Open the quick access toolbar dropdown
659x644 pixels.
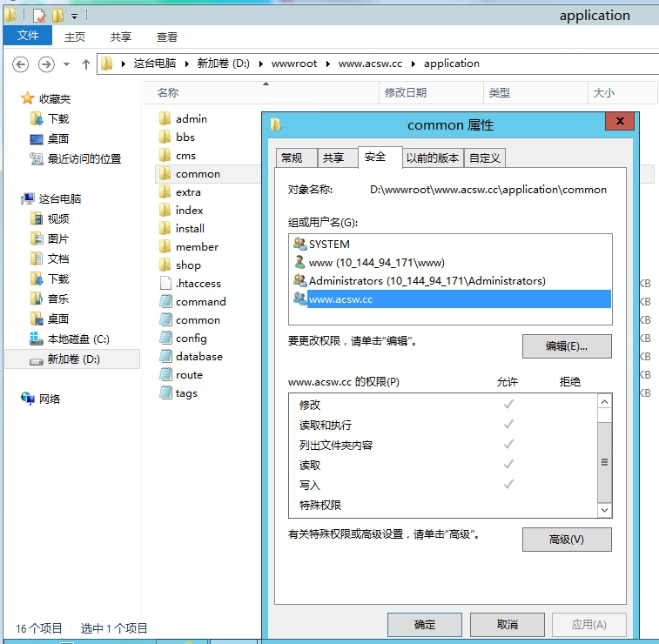coord(75,16)
